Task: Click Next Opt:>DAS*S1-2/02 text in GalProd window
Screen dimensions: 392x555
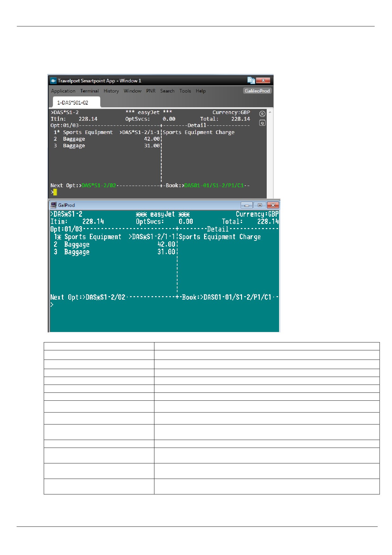Action: pyautogui.click(x=88, y=297)
